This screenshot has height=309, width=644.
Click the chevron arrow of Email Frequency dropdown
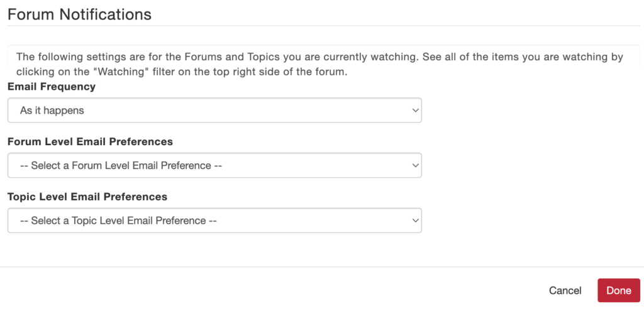[415, 111]
